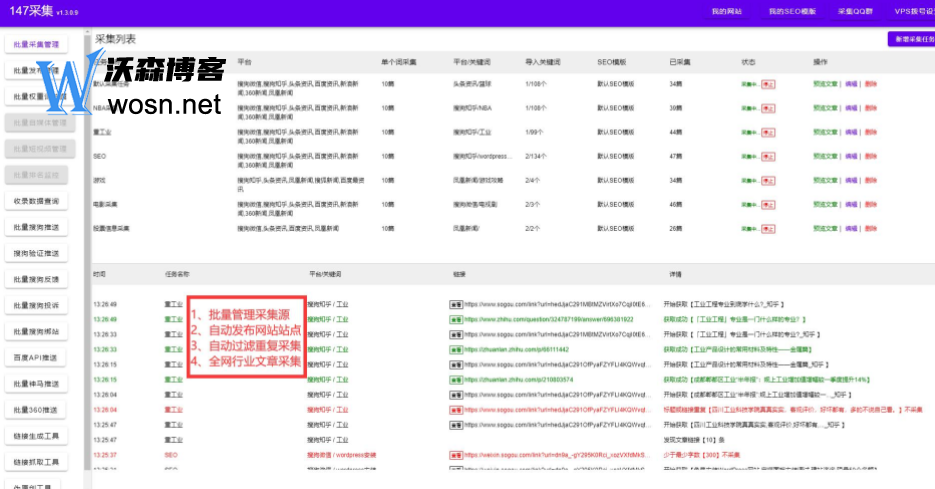Click 编辑 for the SEO task row

click(x=851, y=156)
